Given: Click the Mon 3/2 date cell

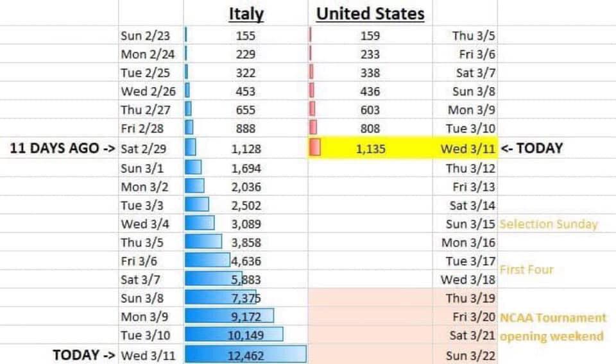Looking at the screenshot, I should coord(151,186).
